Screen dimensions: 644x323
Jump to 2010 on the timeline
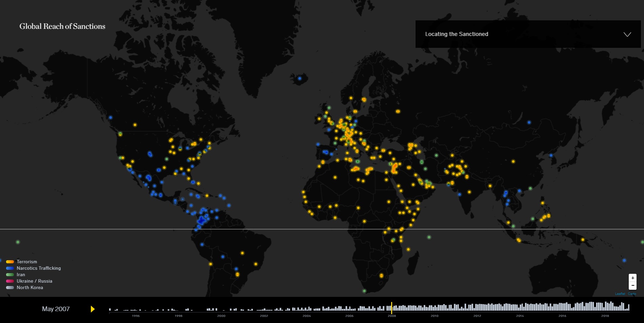pyautogui.click(x=435, y=316)
